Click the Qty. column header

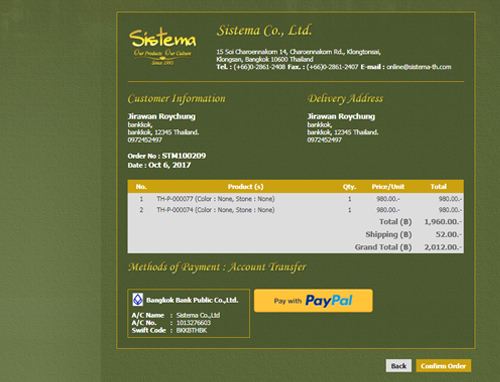coord(349,187)
